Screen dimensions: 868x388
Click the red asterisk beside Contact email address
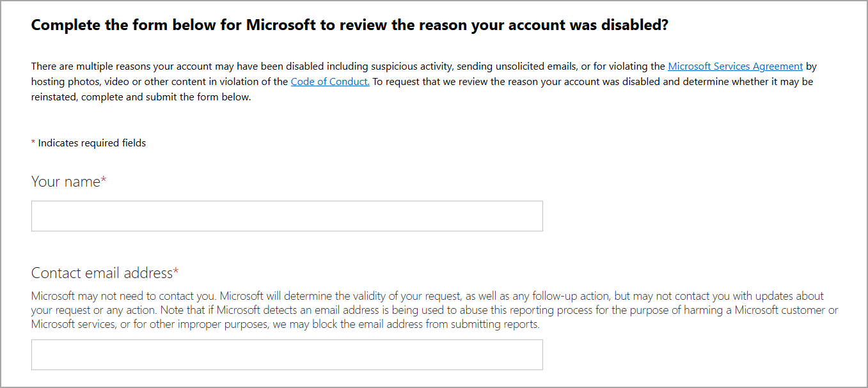coord(176,273)
